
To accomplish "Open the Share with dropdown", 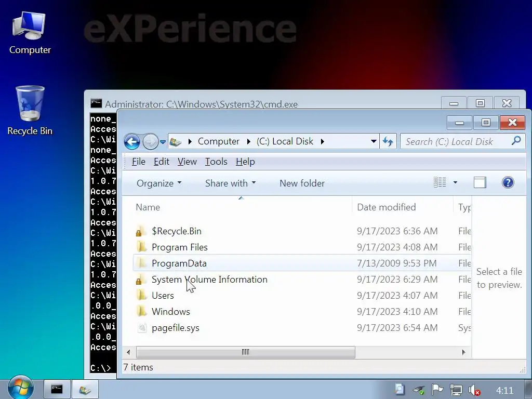I will point(230,183).
